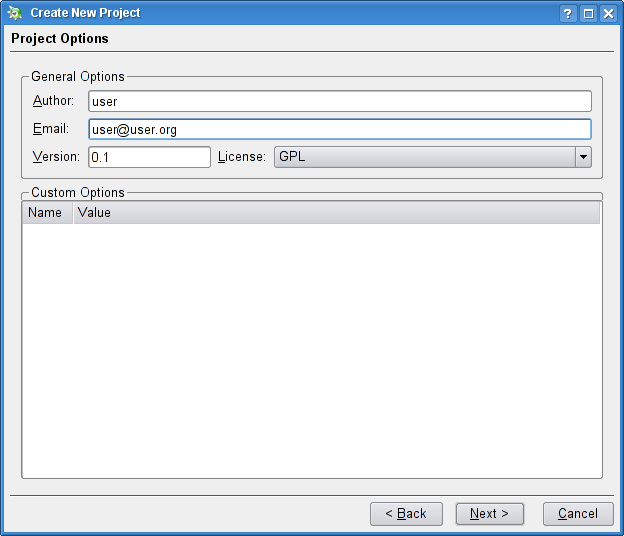Screen dimensions: 624x536
Task: Click the Name column header
Action: tap(45, 213)
